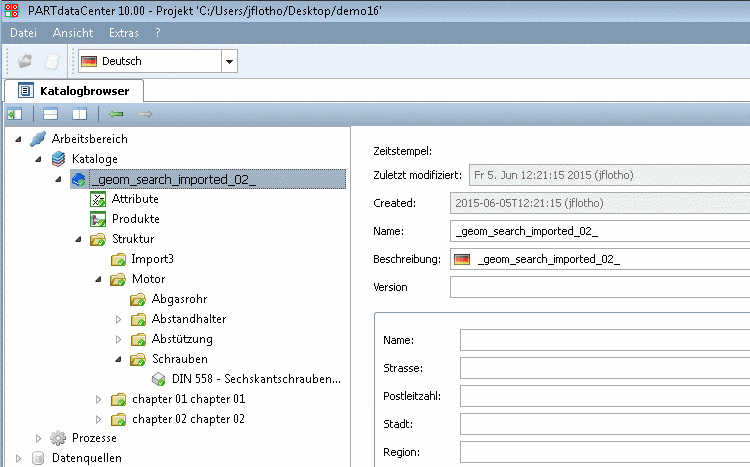Viewport: 750px width, 467px height.
Task: Navigate back with the green arrow
Action: click(116, 114)
